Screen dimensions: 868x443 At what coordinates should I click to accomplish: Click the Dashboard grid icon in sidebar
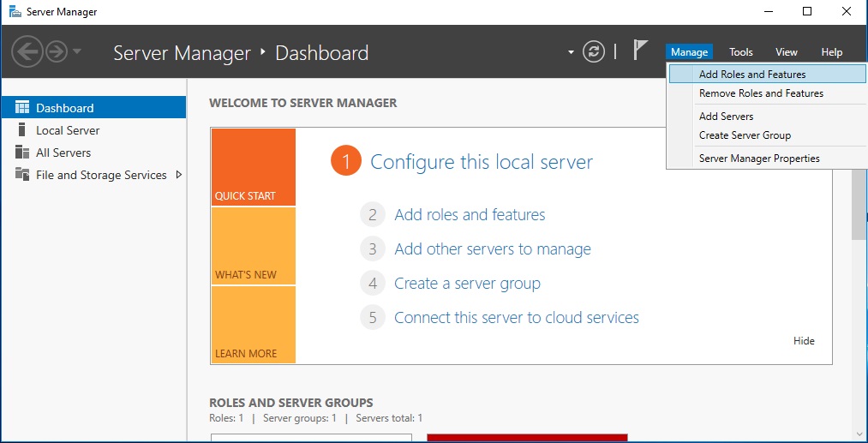[22, 107]
